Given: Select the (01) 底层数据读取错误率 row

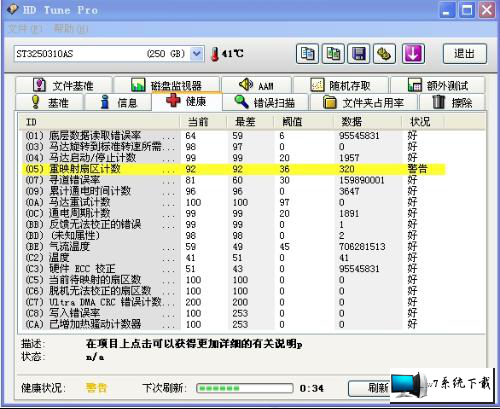Looking at the screenshot, I should (233, 136).
